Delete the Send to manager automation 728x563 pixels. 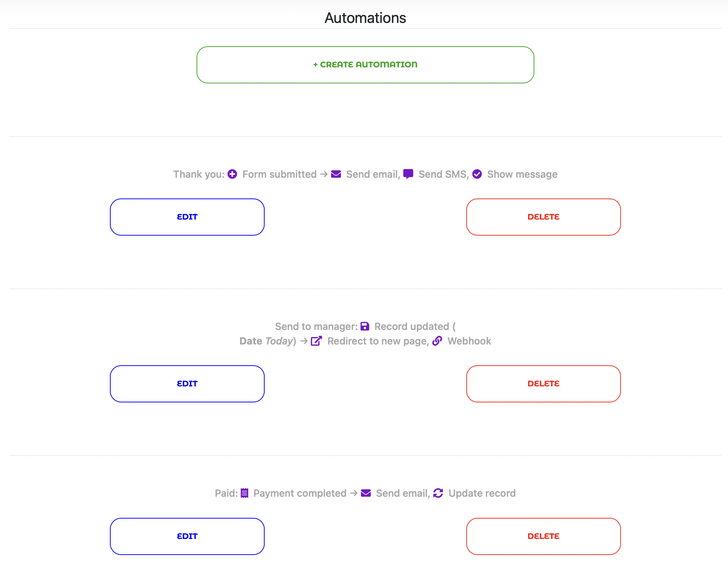point(543,383)
